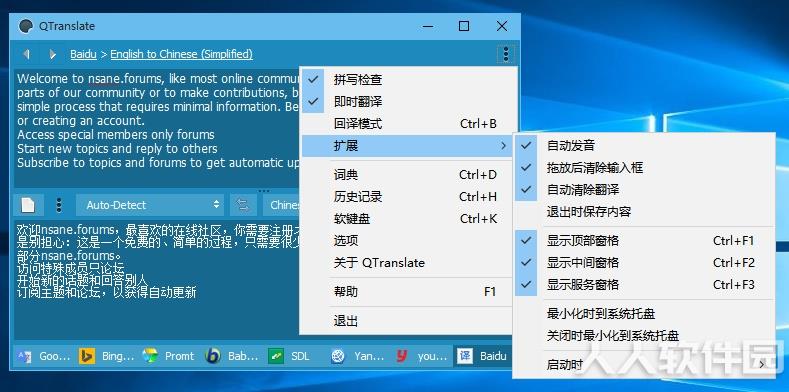The width and height of the screenshot is (789, 392).
Task: Open 词典 dictionary menu entry
Action: 408,175
